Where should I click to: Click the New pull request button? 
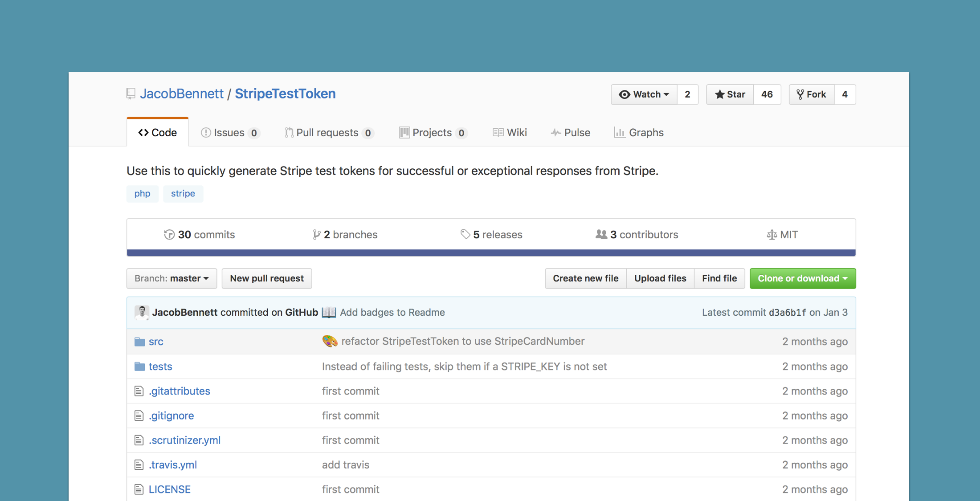[x=267, y=278]
